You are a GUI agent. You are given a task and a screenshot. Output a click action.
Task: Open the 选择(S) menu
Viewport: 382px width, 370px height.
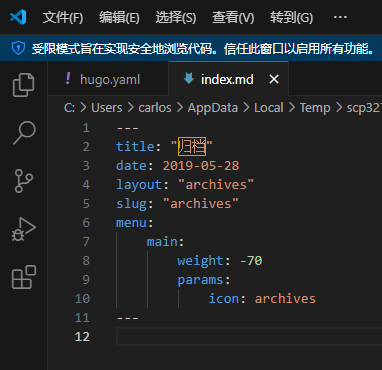(176, 17)
